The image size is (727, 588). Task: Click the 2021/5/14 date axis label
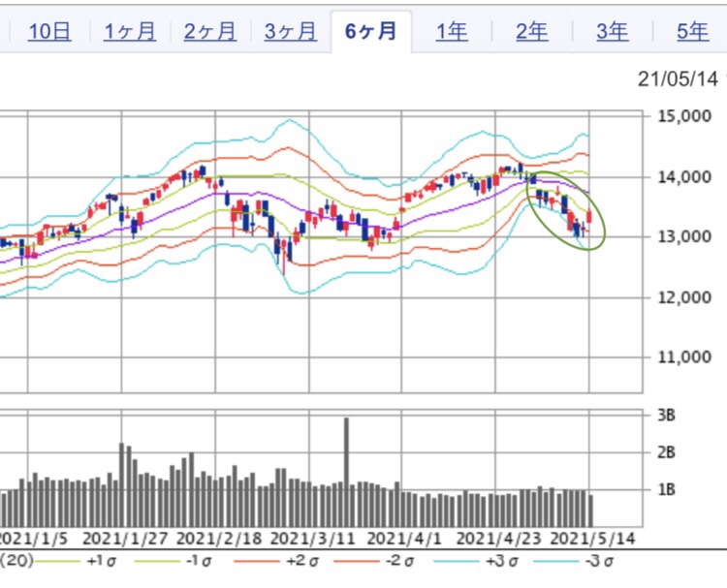(592, 539)
